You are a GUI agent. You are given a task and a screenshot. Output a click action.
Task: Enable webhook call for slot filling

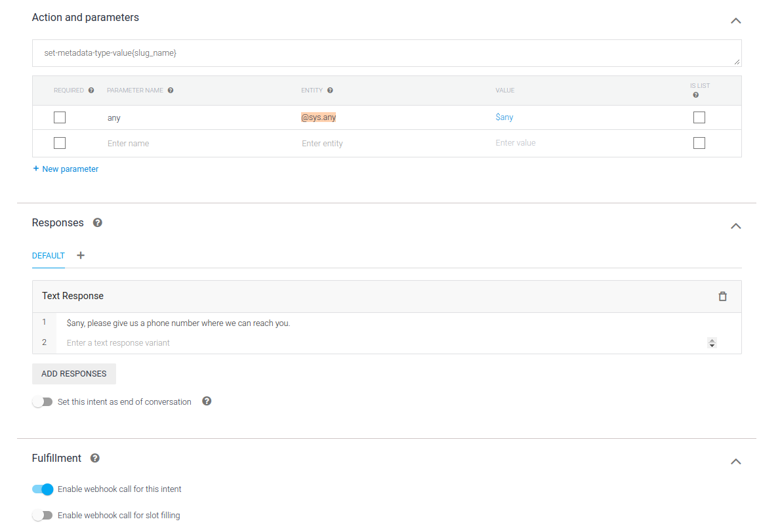[42, 516]
